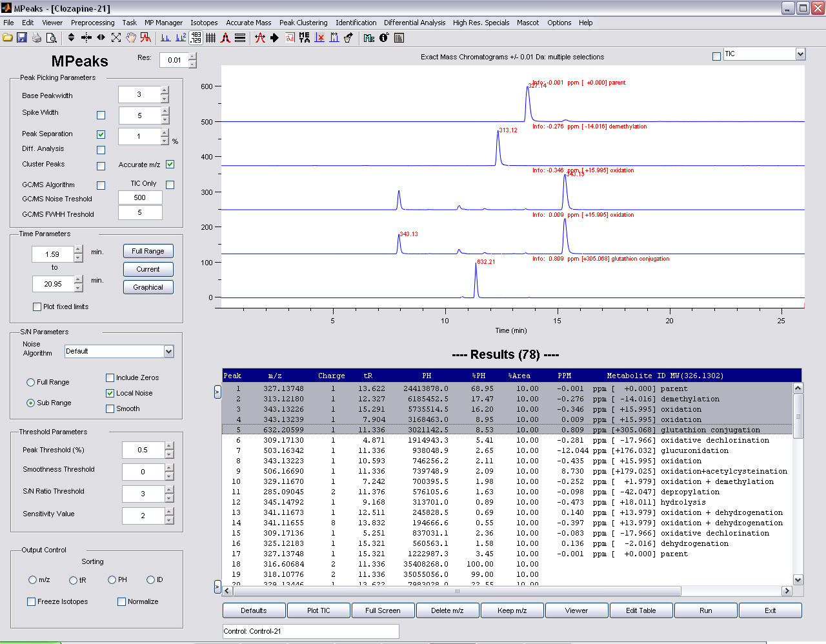The width and height of the screenshot is (826, 644).
Task: Click the Full Range button
Action: pyautogui.click(x=148, y=251)
